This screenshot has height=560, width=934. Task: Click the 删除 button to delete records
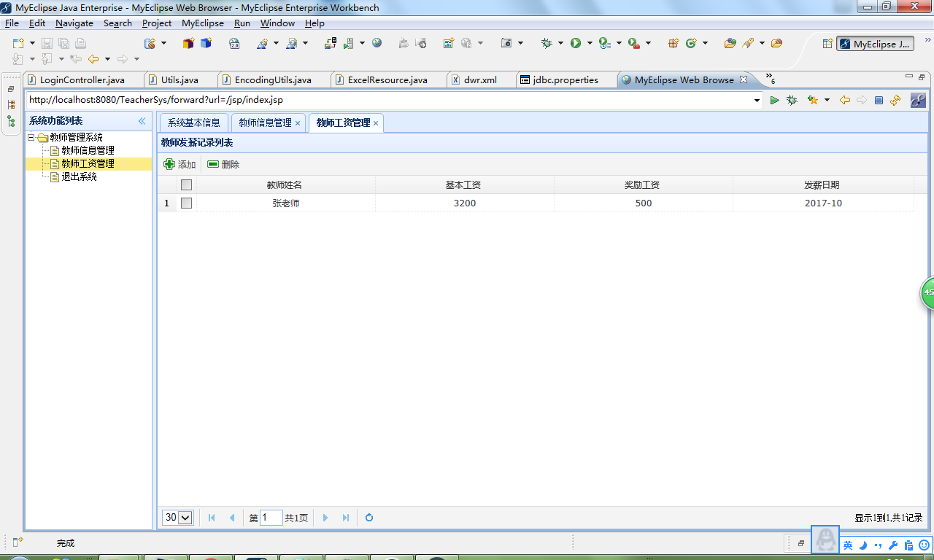click(x=223, y=164)
